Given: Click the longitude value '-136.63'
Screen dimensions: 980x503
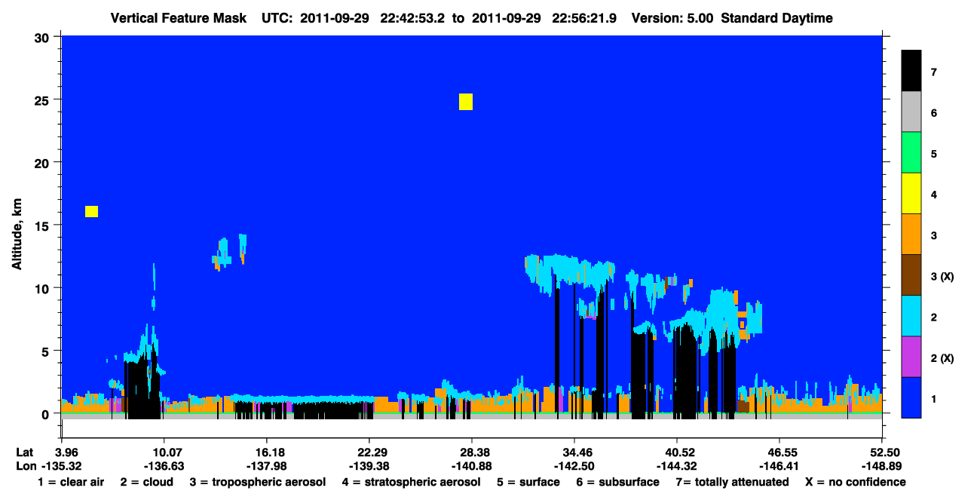Looking at the screenshot, I should (164, 466).
